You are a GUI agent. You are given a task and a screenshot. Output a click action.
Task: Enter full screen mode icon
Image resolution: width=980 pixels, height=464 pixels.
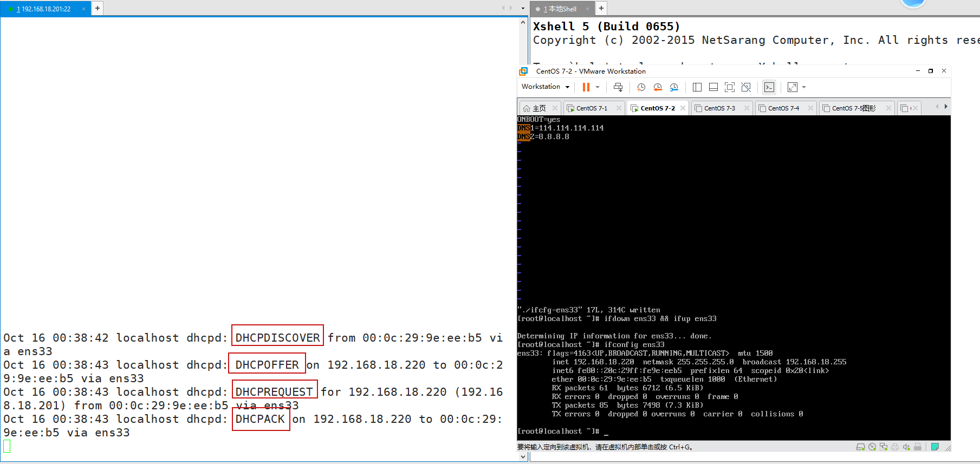[730, 87]
